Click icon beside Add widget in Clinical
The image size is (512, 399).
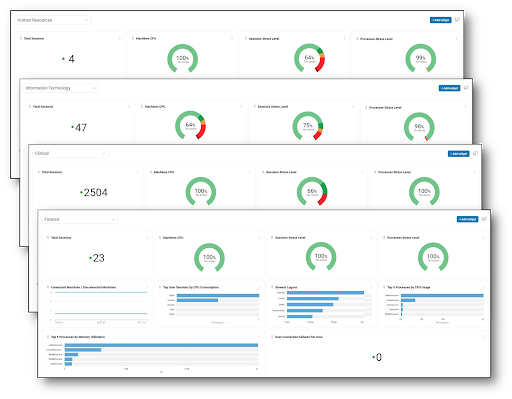475,153
